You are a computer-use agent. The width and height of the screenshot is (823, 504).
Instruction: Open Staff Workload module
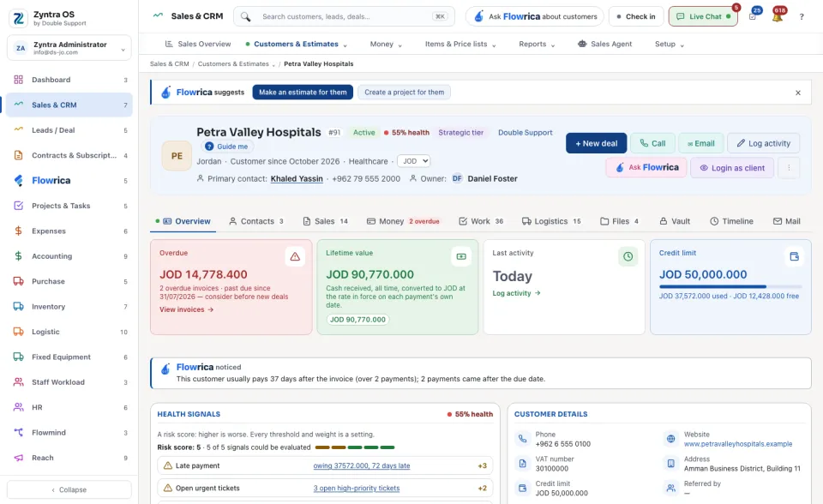[x=69, y=382]
